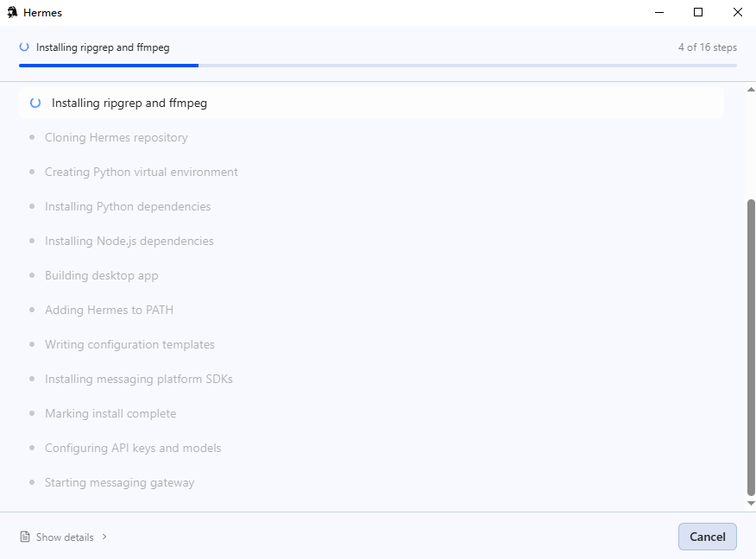Viewport: 756px width, 559px height.
Task: Click the spinner icon in the header status
Action: 24,47
